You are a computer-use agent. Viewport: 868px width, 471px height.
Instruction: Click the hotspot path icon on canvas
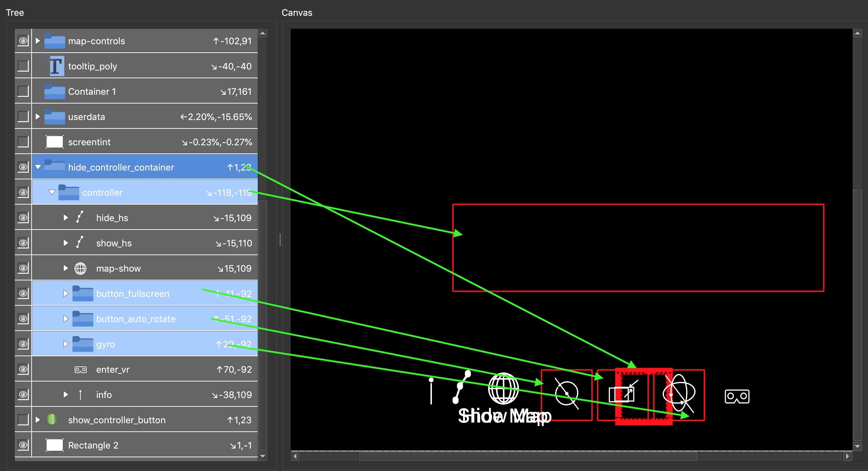pos(461,387)
